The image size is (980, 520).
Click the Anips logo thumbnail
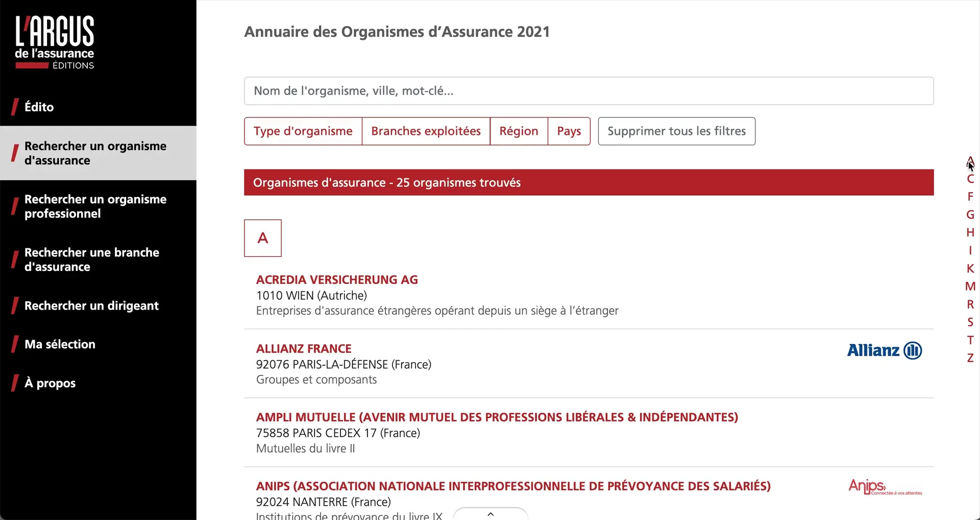point(885,487)
